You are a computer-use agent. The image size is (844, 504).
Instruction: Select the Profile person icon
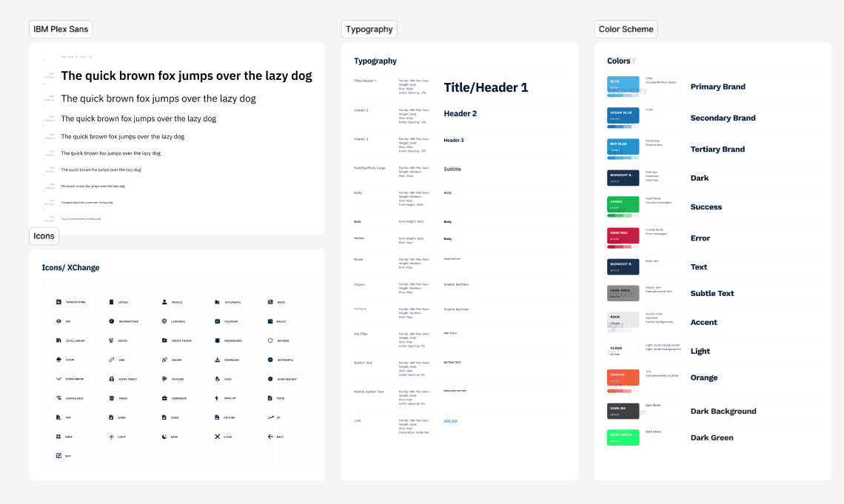(x=164, y=302)
